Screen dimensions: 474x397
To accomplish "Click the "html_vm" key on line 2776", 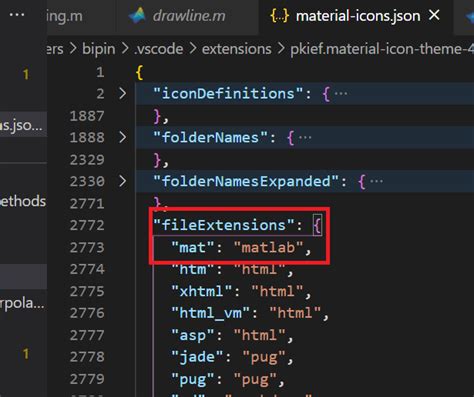I will point(210,313).
